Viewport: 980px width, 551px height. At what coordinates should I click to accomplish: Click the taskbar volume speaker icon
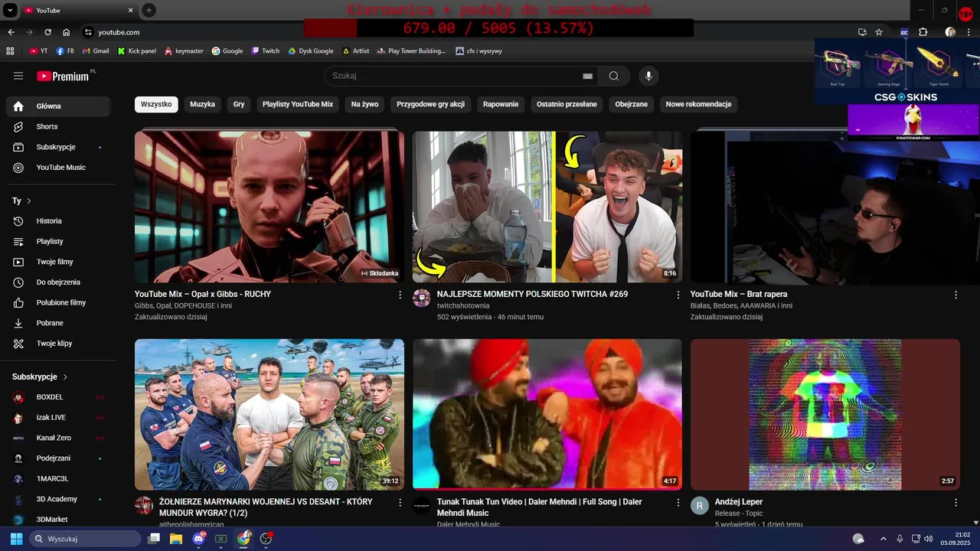pos(929,539)
